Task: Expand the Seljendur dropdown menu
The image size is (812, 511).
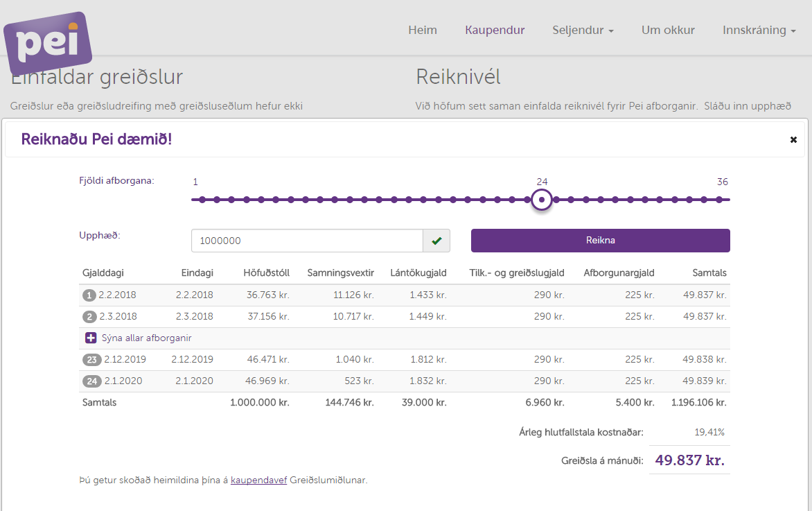Action: point(583,30)
